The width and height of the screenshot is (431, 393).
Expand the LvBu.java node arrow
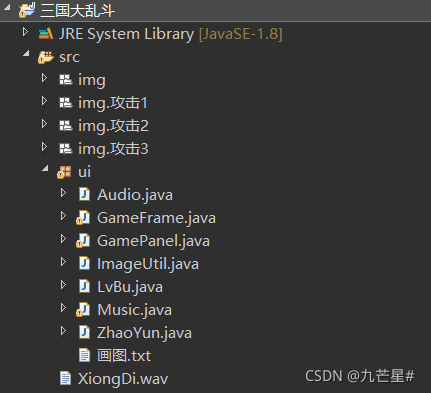point(63,285)
